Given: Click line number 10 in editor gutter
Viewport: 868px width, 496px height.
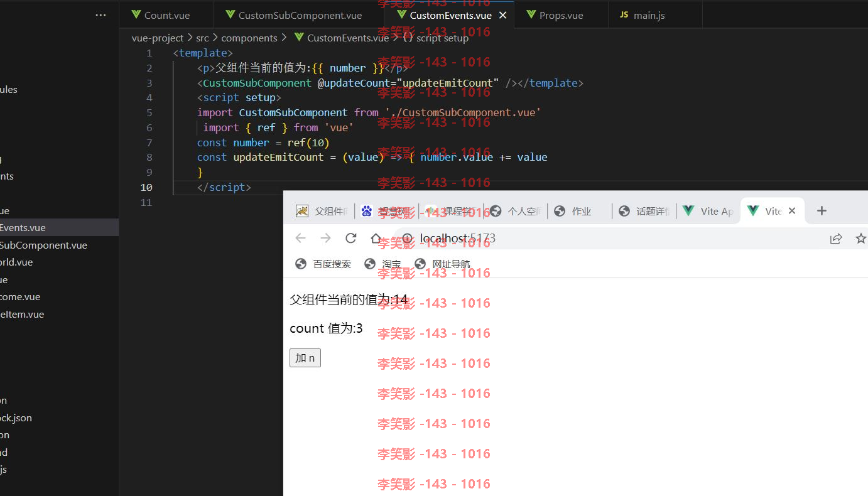Looking at the screenshot, I should [146, 187].
